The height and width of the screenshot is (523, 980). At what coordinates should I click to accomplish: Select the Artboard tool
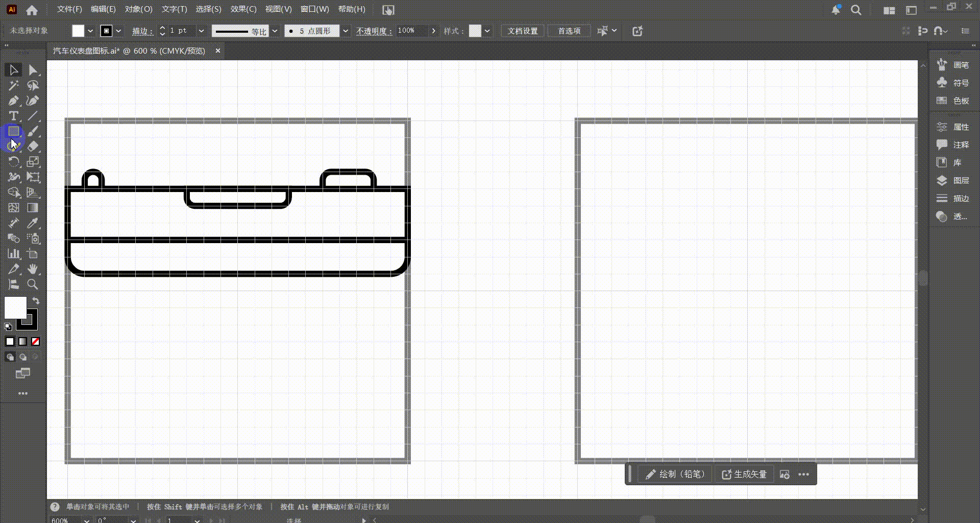click(33, 254)
